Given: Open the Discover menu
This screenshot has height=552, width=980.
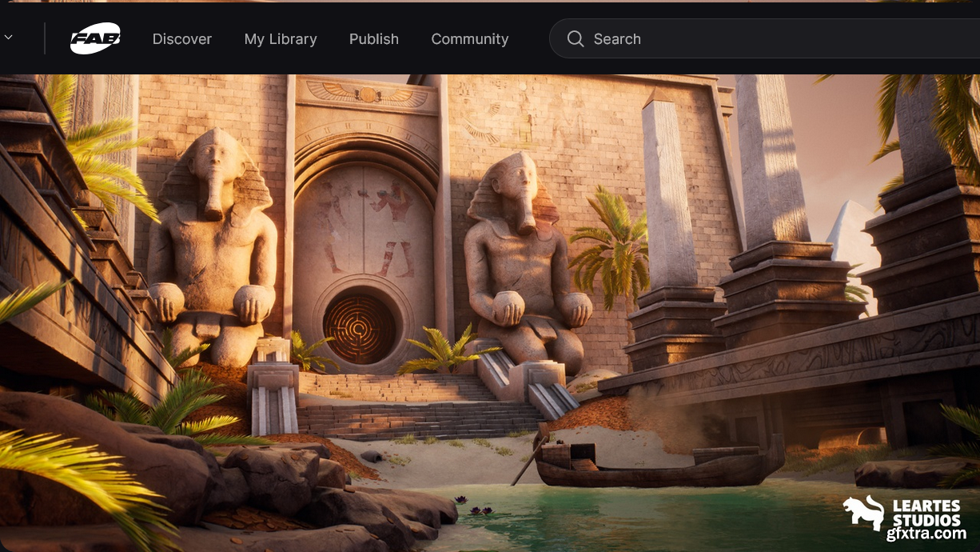Looking at the screenshot, I should point(181,38).
